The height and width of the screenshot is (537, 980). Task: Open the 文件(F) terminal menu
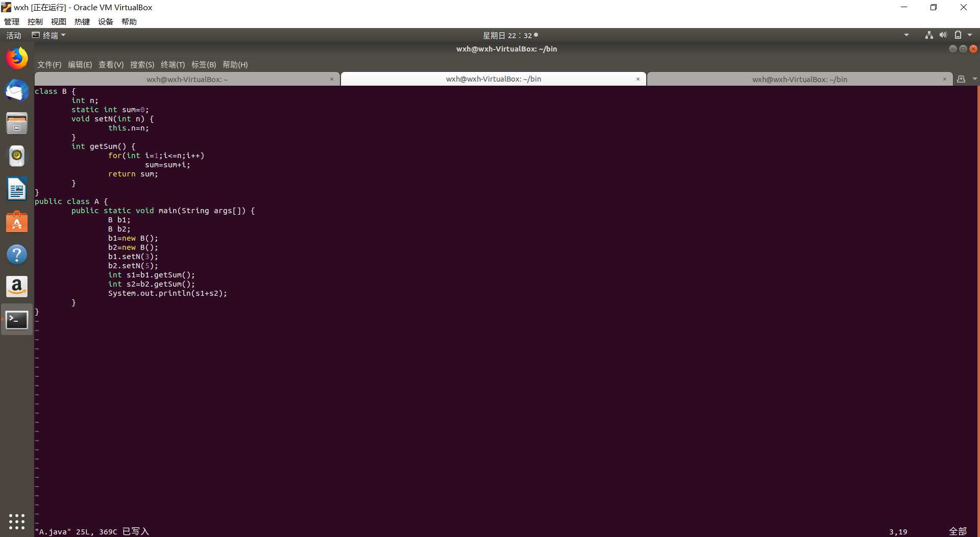(x=49, y=65)
